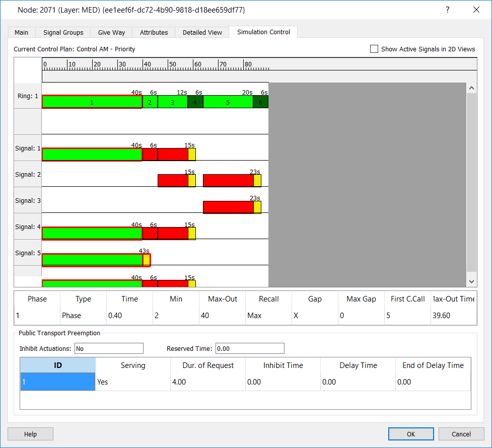The image size is (492, 448).
Task: Open Help for this dialog
Action: pyautogui.click(x=30, y=434)
